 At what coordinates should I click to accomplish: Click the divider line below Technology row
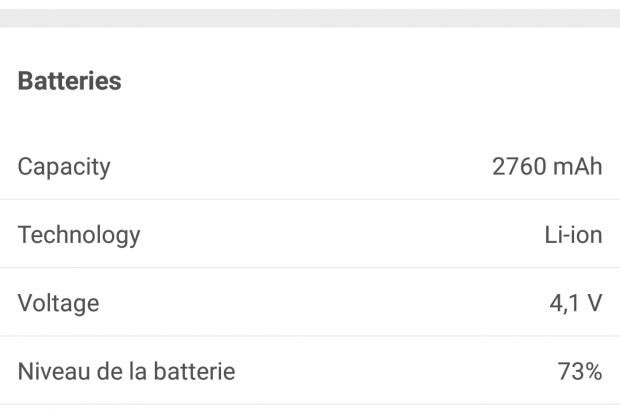310,267
